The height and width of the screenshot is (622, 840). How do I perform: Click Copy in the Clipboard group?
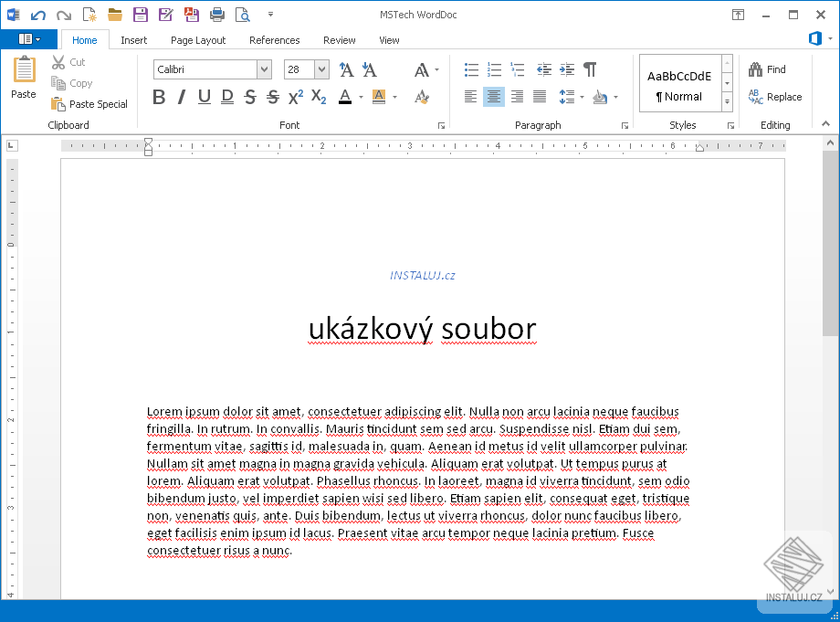click(72, 83)
